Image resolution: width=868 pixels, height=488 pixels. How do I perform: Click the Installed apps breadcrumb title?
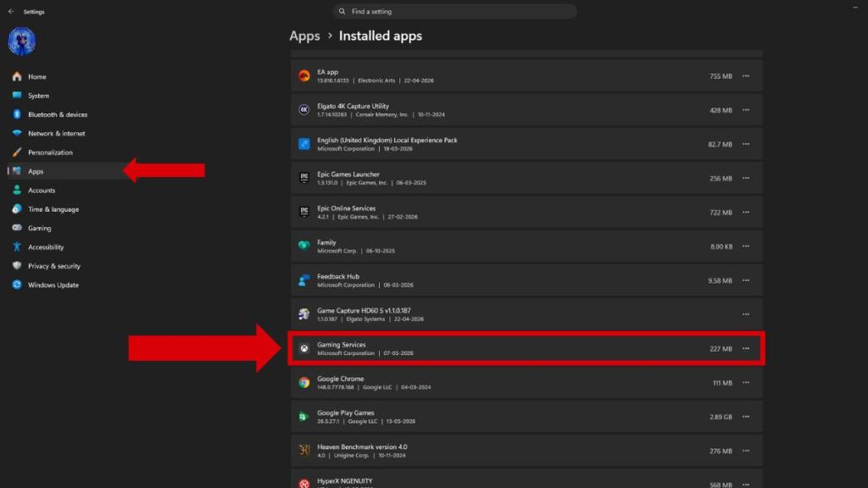(381, 36)
